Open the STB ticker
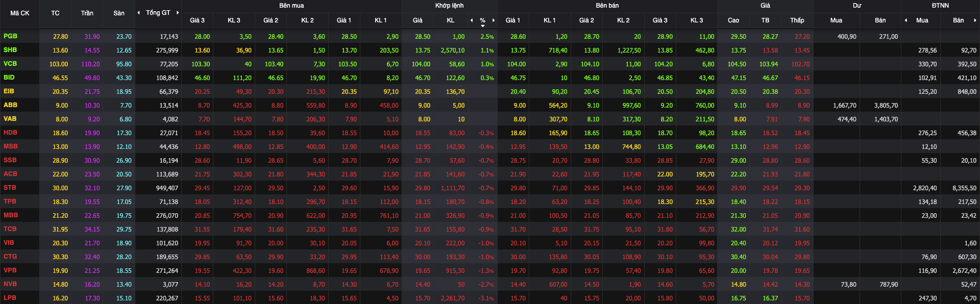Viewport: 980px width, 304px height. (x=10, y=188)
